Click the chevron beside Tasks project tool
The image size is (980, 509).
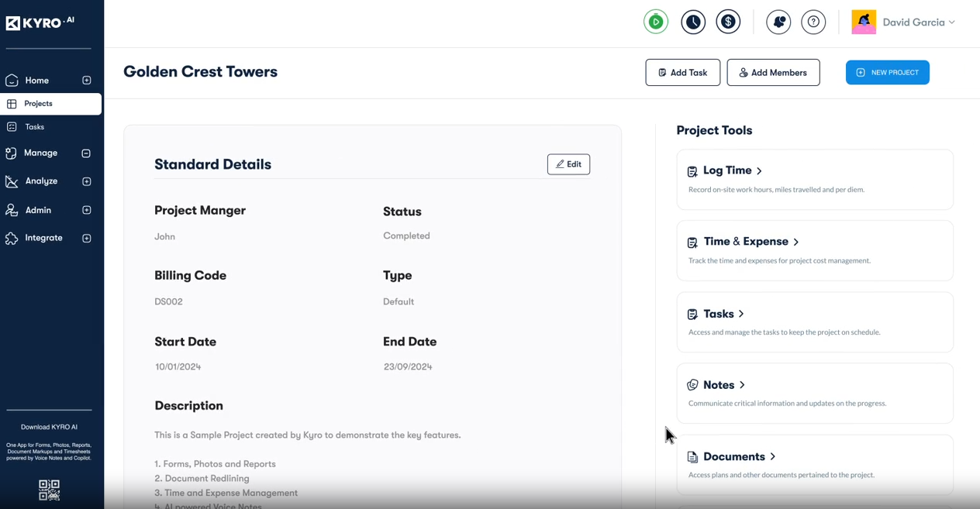coord(741,315)
